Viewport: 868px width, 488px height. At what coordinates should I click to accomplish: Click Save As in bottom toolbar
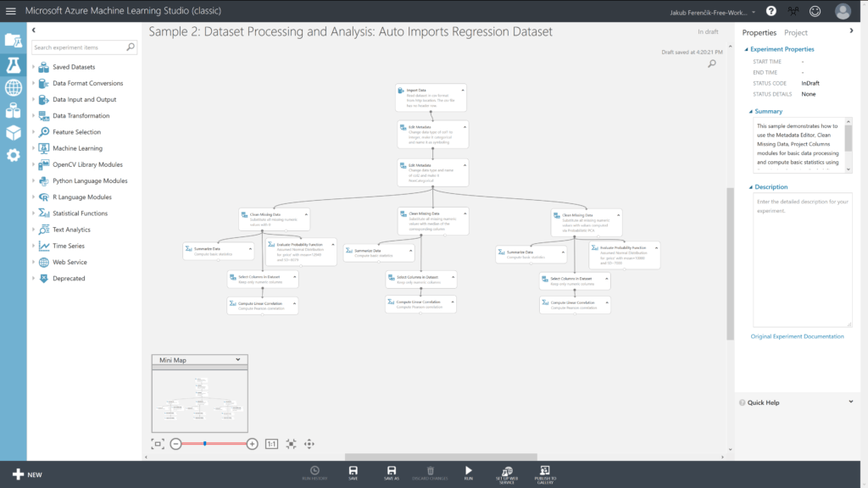(391, 474)
